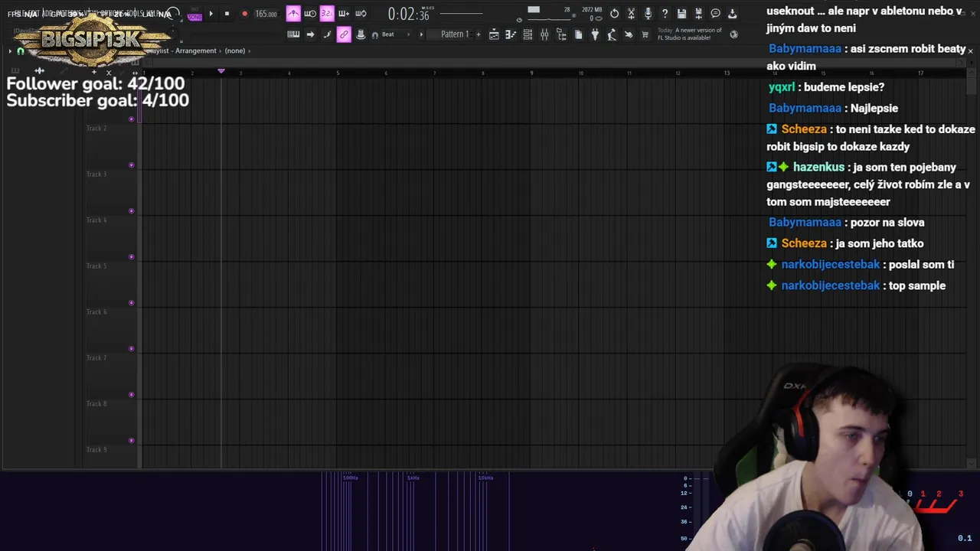The height and width of the screenshot is (551, 980).
Task: Open the Piano roll icon
Action: click(x=510, y=34)
